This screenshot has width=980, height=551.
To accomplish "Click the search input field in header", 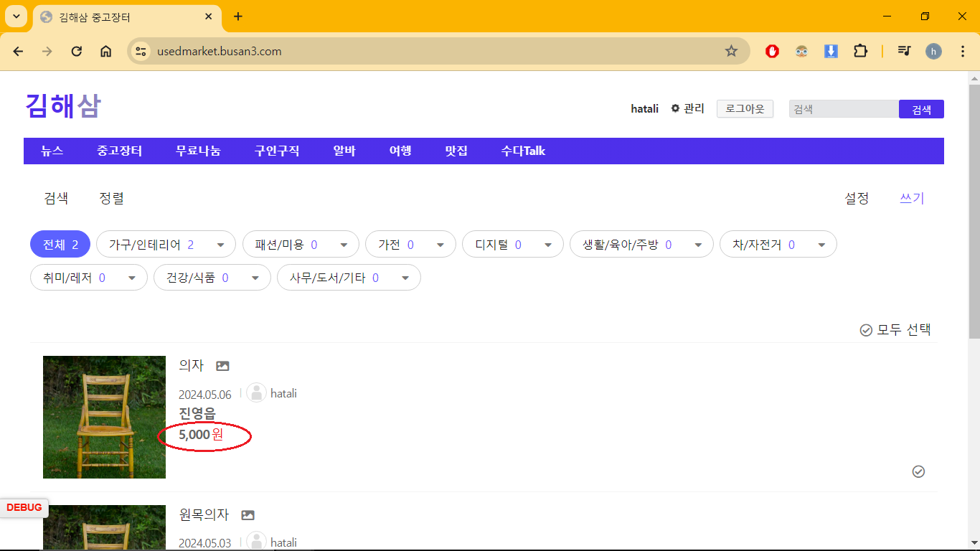I will click(844, 109).
